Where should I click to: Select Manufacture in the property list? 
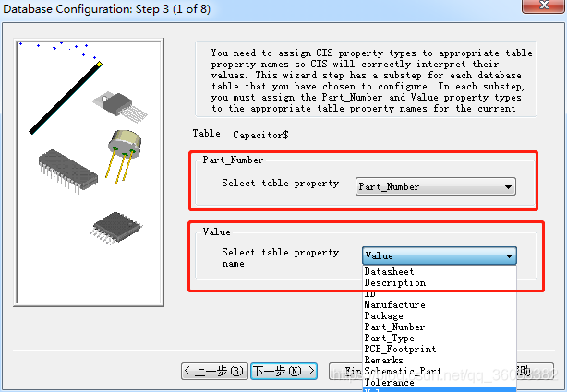pos(440,305)
